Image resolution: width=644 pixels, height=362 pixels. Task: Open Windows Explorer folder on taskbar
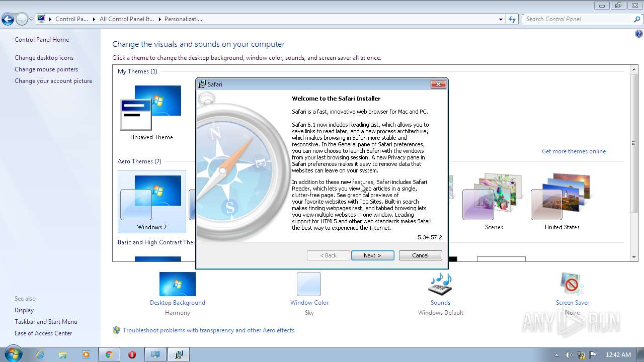click(x=63, y=354)
